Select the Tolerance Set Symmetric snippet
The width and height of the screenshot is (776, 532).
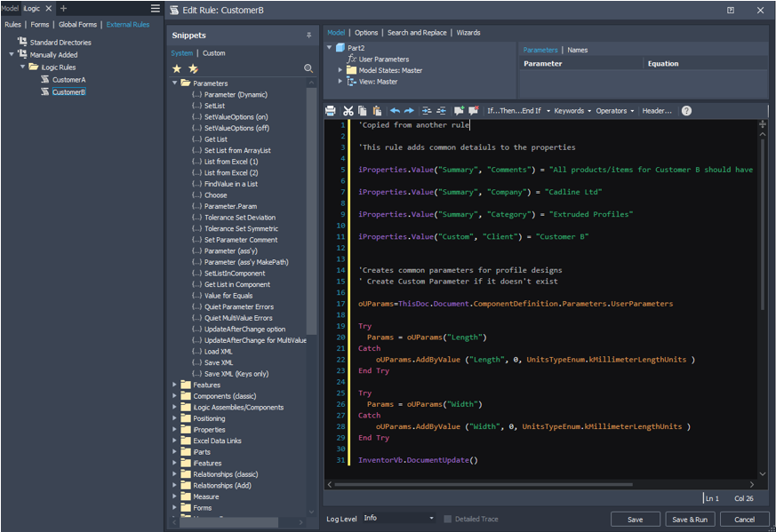[242, 229]
